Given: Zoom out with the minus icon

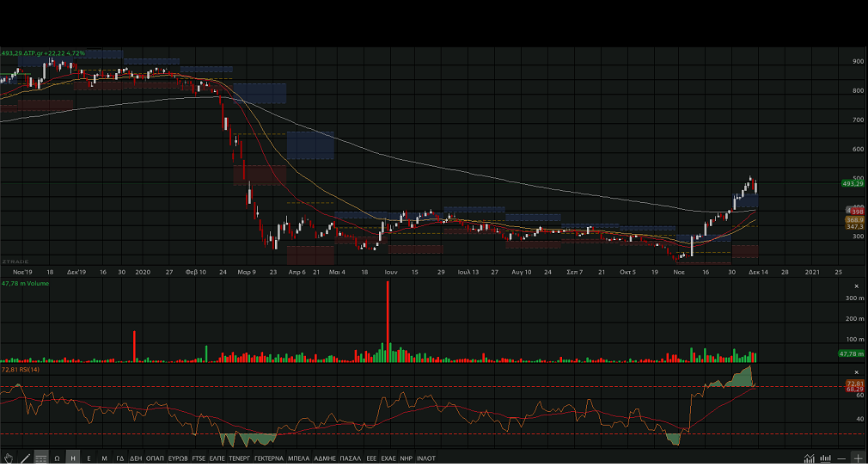Looking at the screenshot, I should [x=841, y=458].
